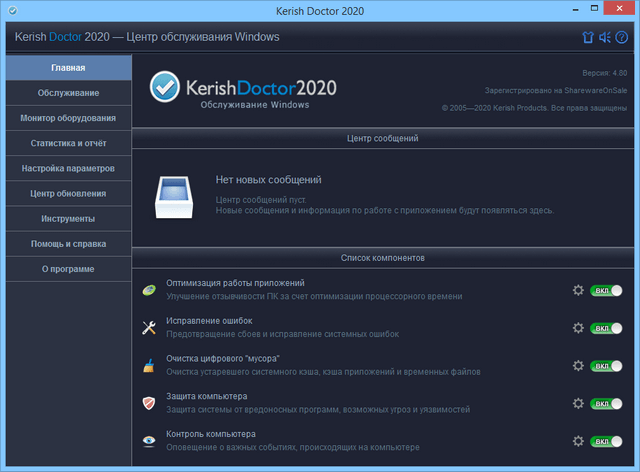
Task: Click Зарегистрировано на SharewareOnSale text
Action: coord(556,90)
